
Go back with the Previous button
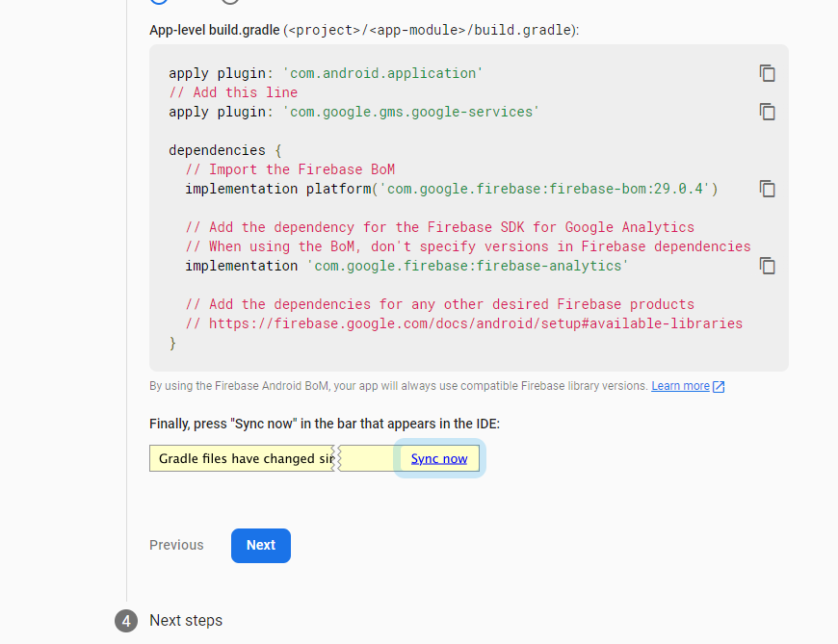(x=176, y=545)
